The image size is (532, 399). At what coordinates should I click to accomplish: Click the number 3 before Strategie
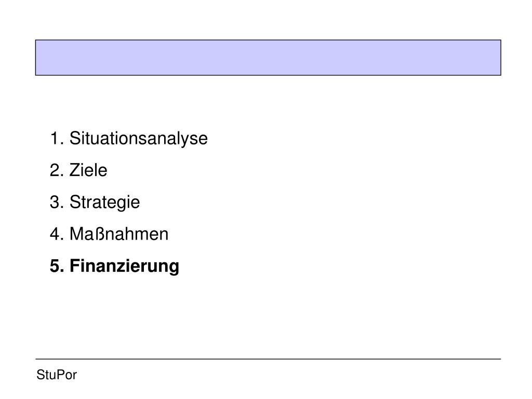55,202
